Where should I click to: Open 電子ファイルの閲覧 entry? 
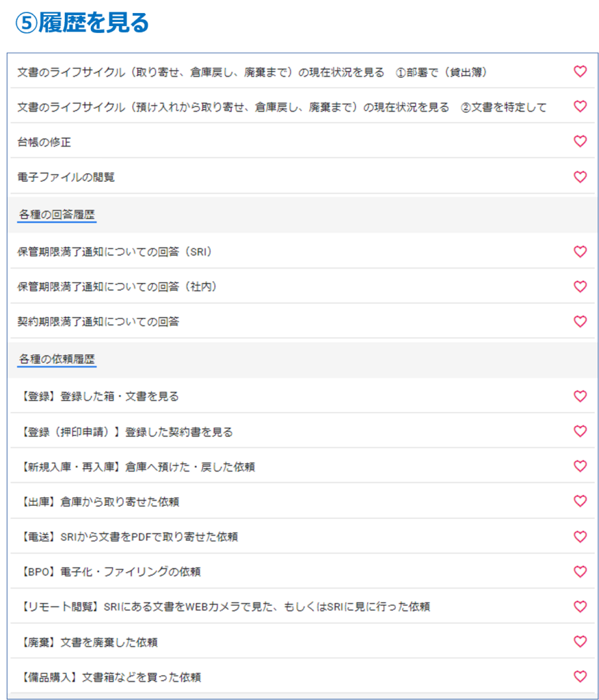(66, 177)
